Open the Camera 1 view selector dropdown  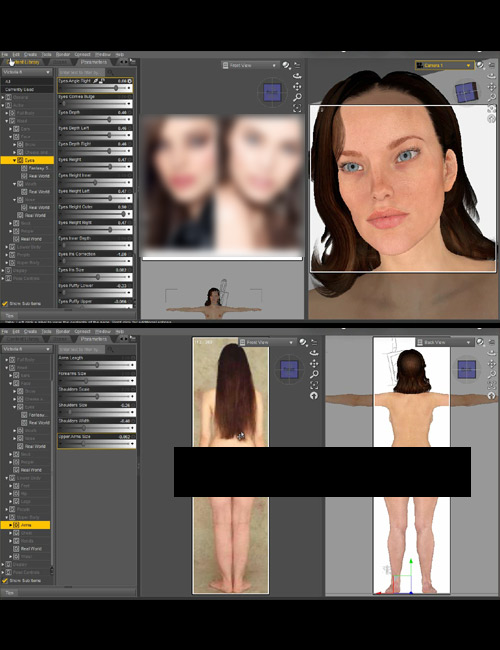444,65
